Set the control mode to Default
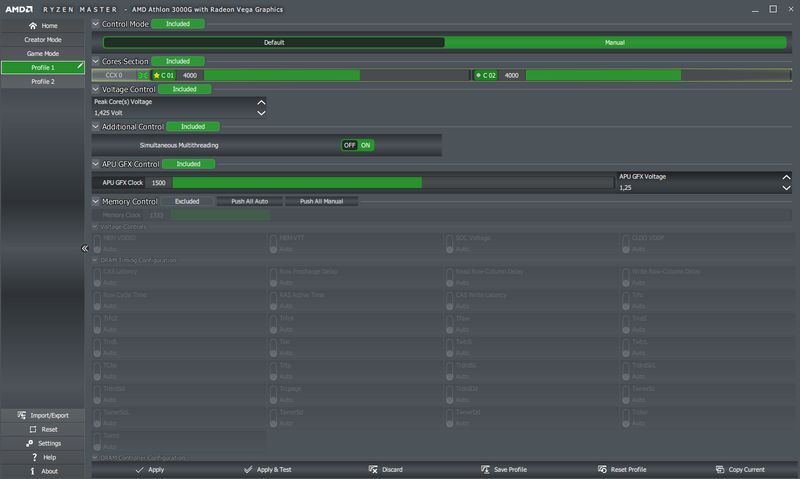Screen dimensions: 800x479 point(274,42)
